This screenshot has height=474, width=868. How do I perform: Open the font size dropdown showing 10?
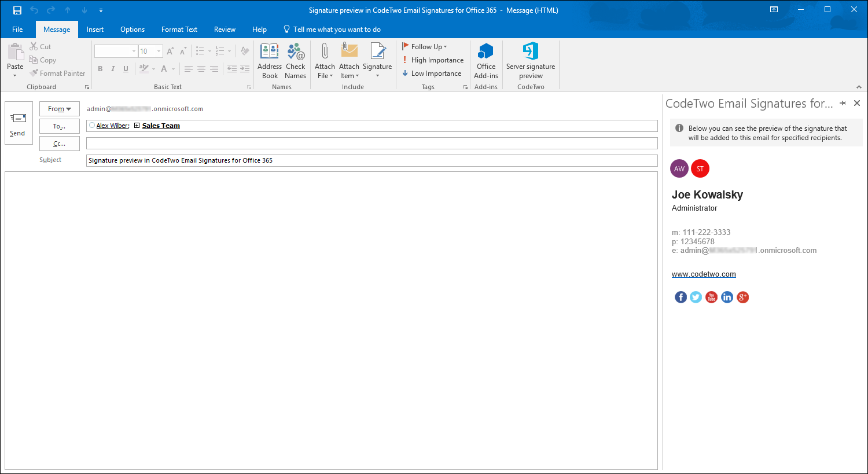click(x=151, y=52)
